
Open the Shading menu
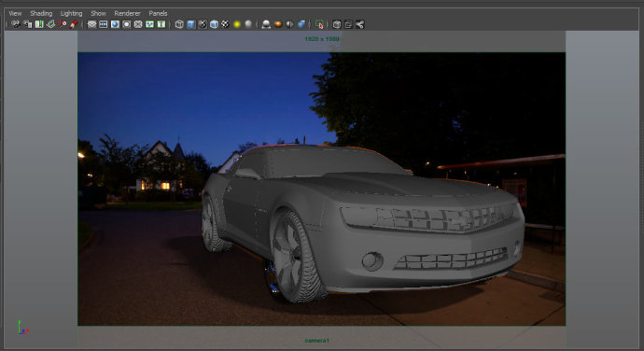41,14
